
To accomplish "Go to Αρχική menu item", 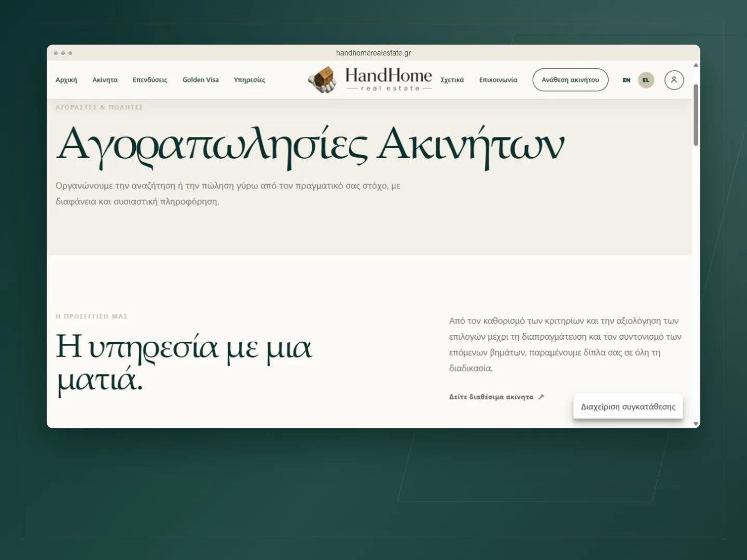I will coord(66,80).
